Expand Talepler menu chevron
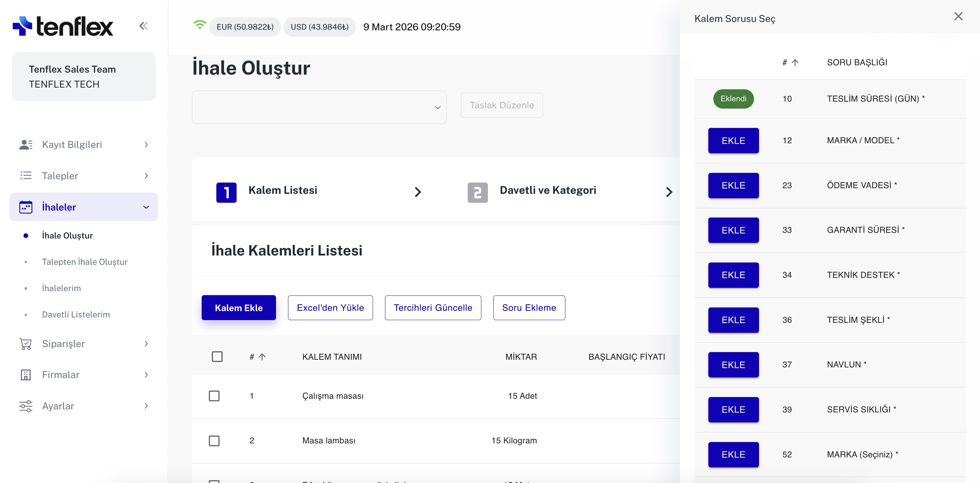980x483 pixels. 146,175
